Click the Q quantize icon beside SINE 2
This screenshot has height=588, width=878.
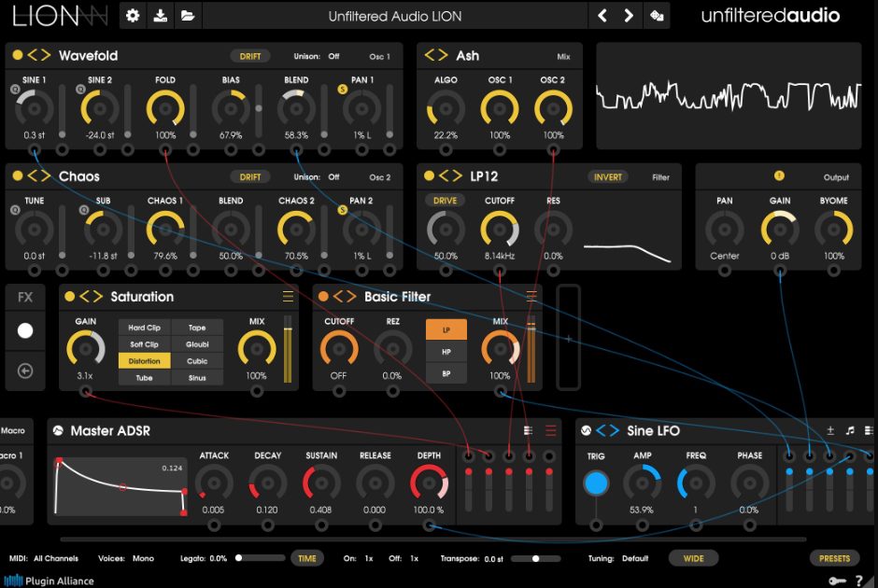tap(80, 89)
